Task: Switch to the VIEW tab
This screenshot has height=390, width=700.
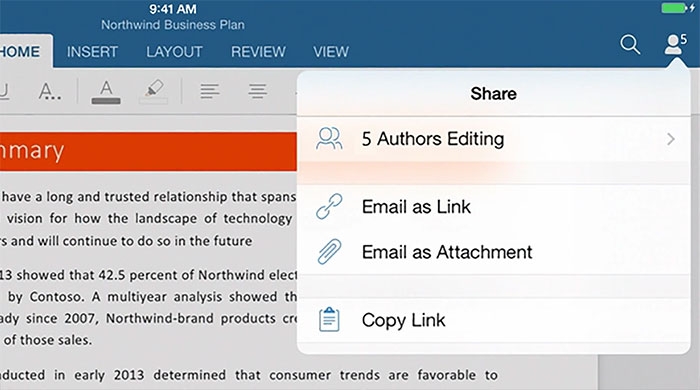Action: 331,52
